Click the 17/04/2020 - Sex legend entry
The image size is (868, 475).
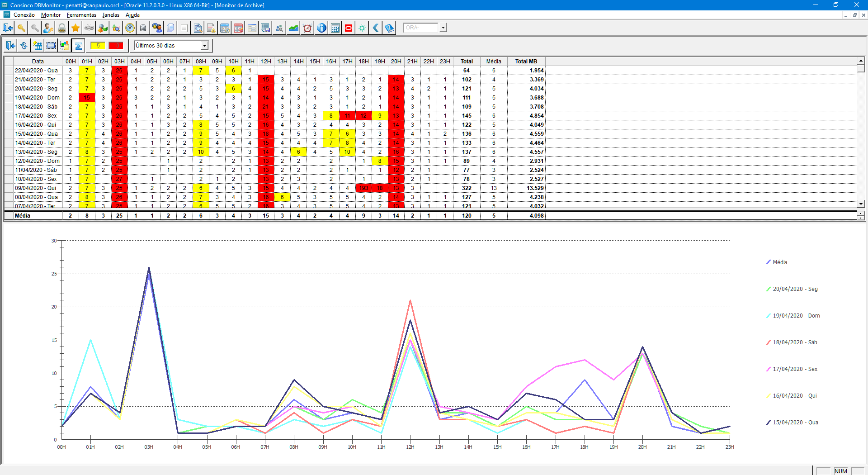tap(792, 369)
